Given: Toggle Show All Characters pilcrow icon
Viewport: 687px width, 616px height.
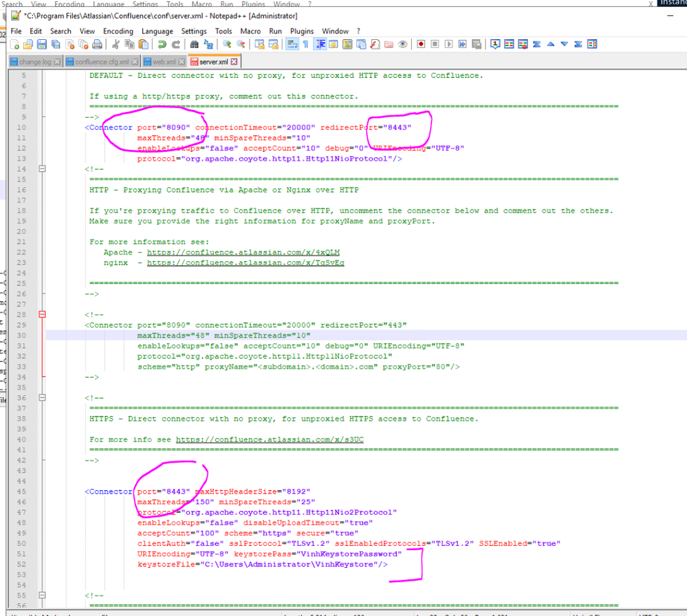Looking at the screenshot, I should coord(306,44).
